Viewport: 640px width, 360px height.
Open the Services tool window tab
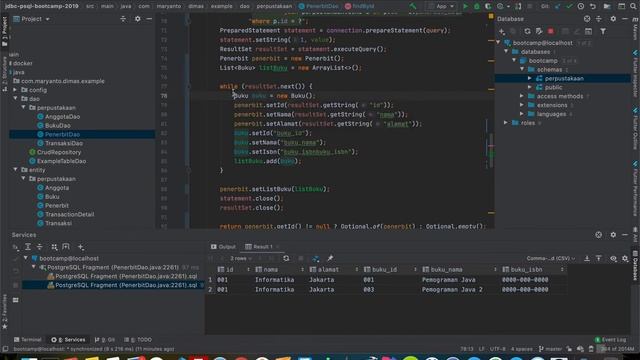click(68, 340)
